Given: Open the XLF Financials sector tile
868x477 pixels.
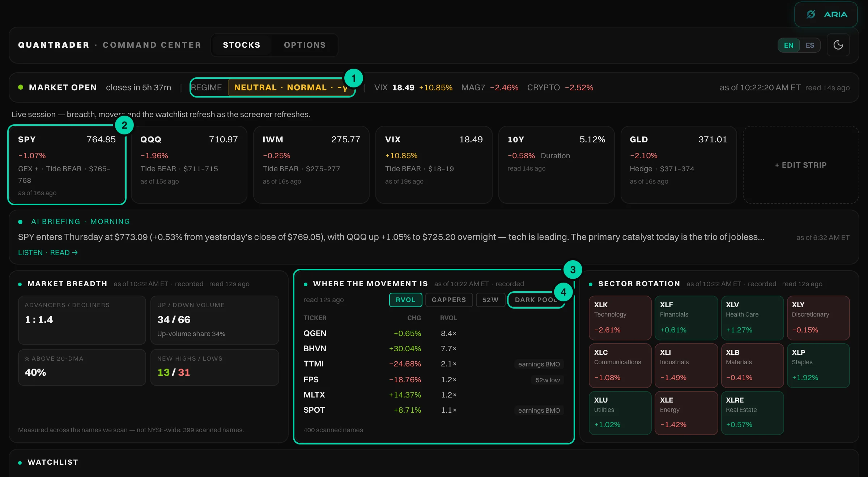Looking at the screenshot, I should [x=686, y=318].
